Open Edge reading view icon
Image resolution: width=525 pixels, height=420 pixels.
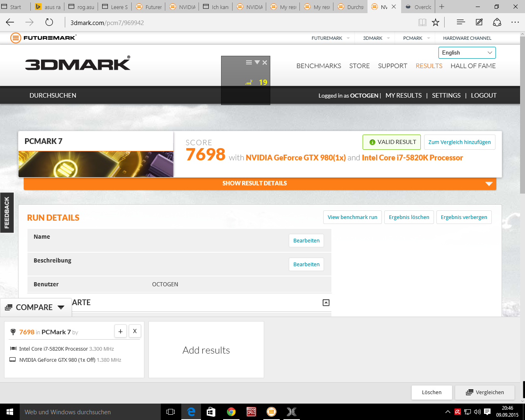(422, 23)
